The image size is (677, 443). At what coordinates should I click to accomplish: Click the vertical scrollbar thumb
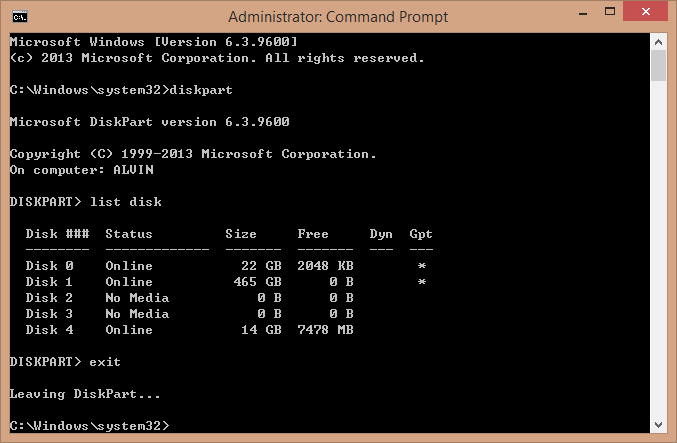(x=658, y=65)
